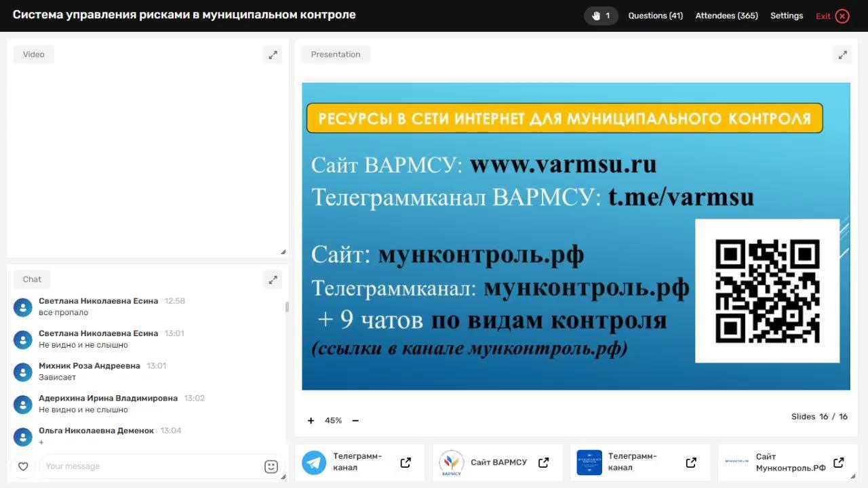Select the Presentation panel label
This screenshot has width=868, height=488.
pyautogui.click(x=336, y=54)
